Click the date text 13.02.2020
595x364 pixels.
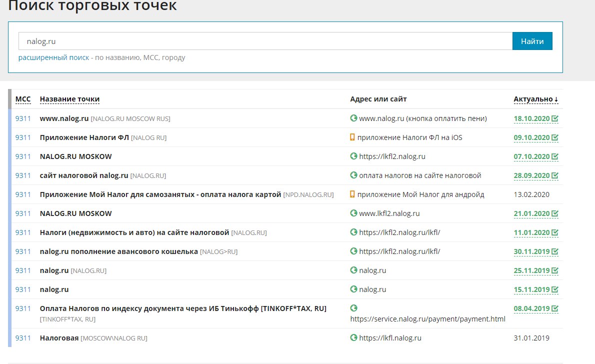tap(531, 194)
